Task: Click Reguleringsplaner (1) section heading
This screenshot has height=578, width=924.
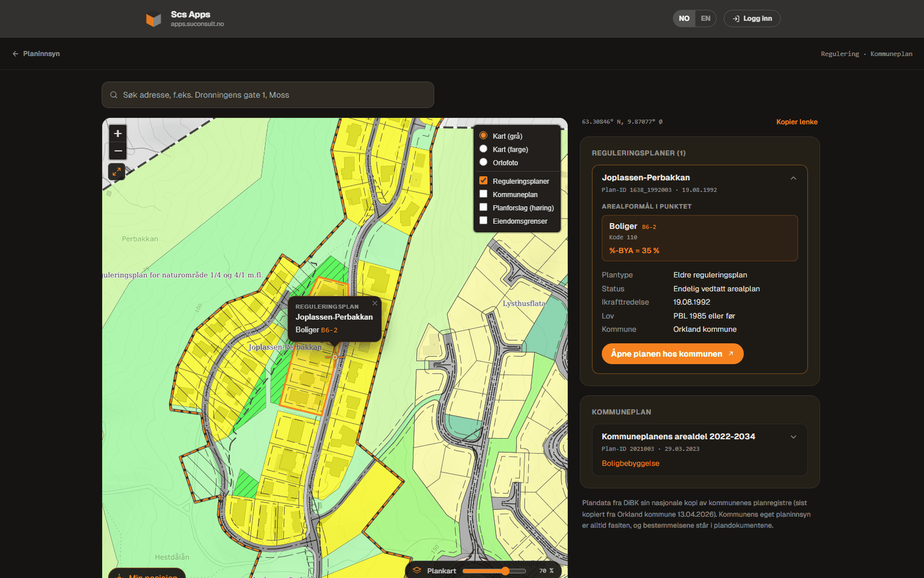Action: pos(639,153)
